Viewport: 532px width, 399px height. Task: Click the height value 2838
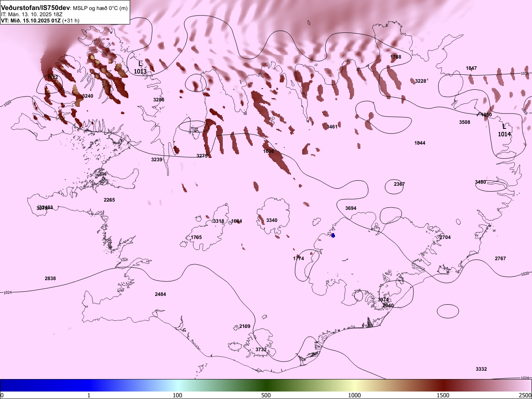point(50,278)
